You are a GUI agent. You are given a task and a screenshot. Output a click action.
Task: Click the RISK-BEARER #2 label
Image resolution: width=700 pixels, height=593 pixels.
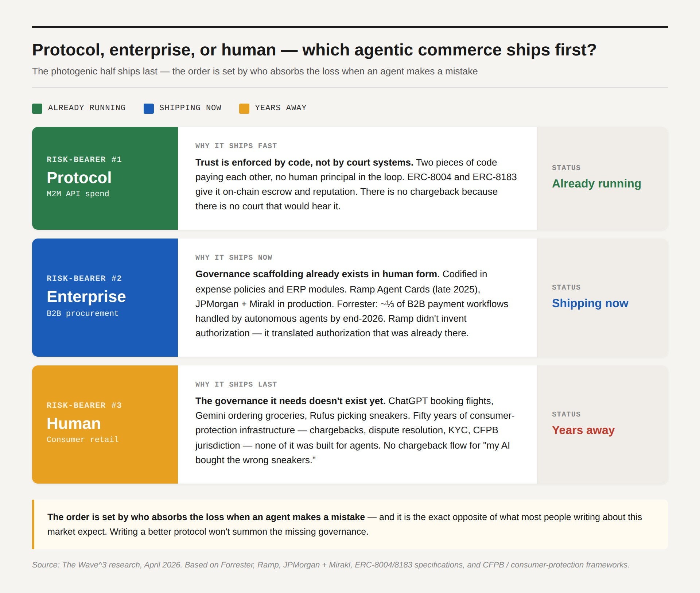pyautogui.click(x=84, y=278)
